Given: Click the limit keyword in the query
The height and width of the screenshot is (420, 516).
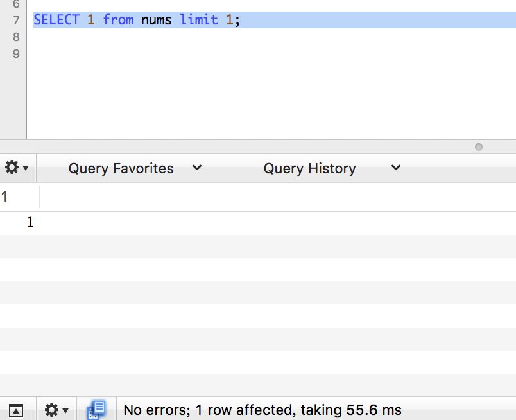Looking at the screenshot, I should tap(199, 20).
